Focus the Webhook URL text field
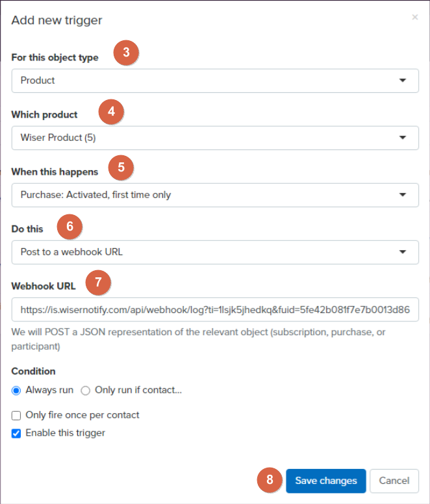The width and height of the screenshot is (430, 504). point(215,310)
